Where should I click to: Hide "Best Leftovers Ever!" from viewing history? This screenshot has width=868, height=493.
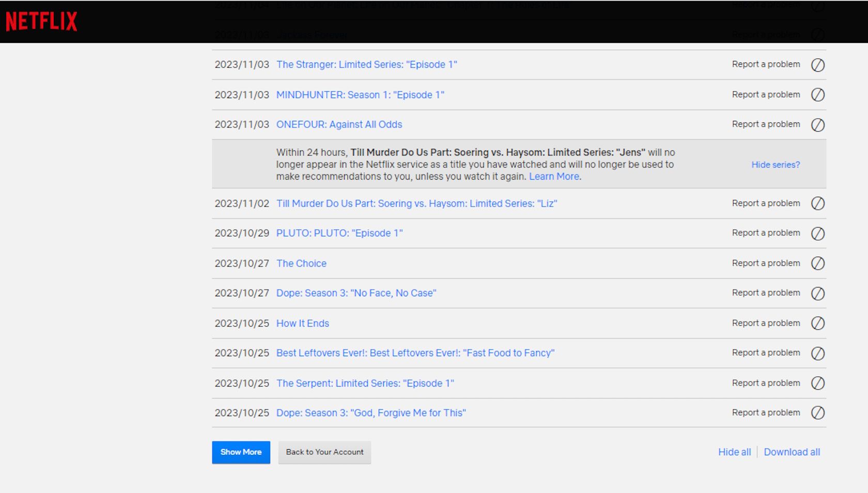tap(818, 354)
